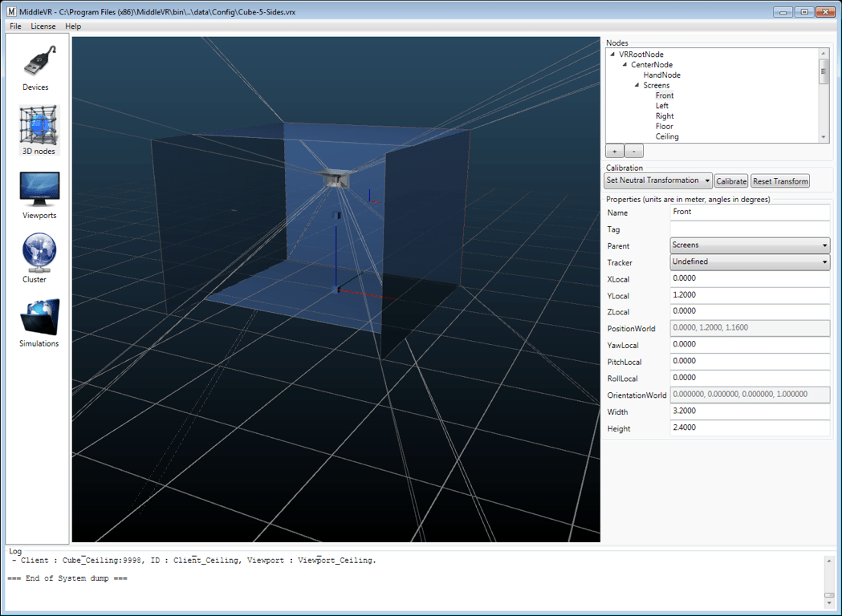Select the 3D nodes cube icon
The image size is (842, 616).
[x=38, y=126]
